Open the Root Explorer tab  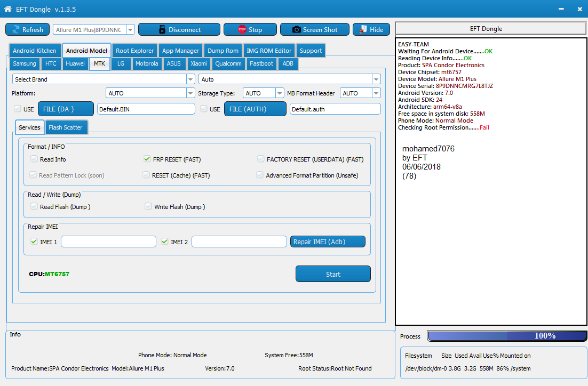[134, 51]
